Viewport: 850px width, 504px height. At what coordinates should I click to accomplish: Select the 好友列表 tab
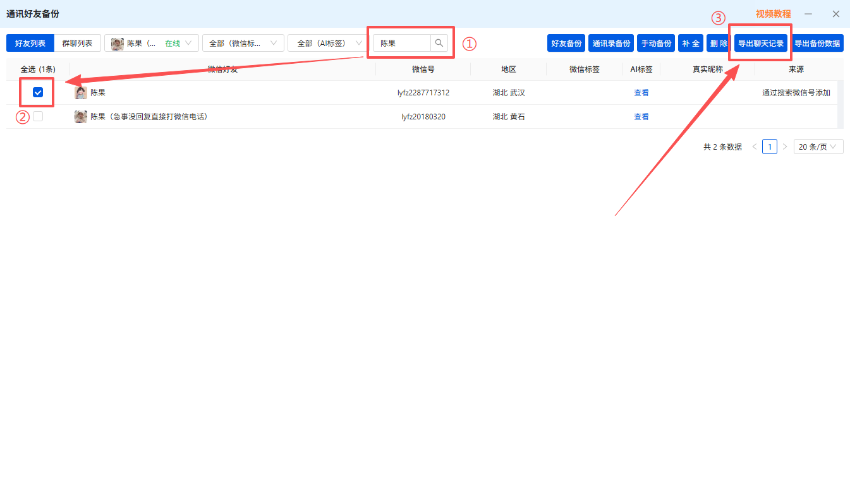point(30,43)
